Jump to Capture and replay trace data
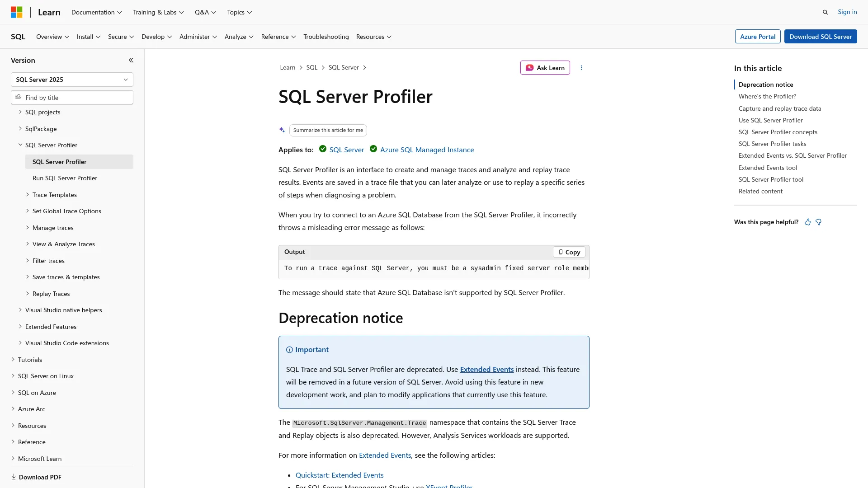The height and width of the screenshot is (488, 868). [x=780, y=108]
